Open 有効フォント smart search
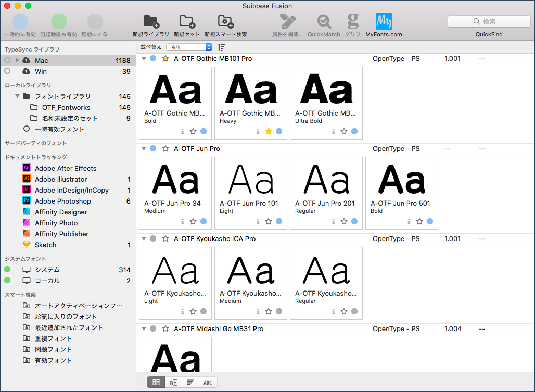 68,360
